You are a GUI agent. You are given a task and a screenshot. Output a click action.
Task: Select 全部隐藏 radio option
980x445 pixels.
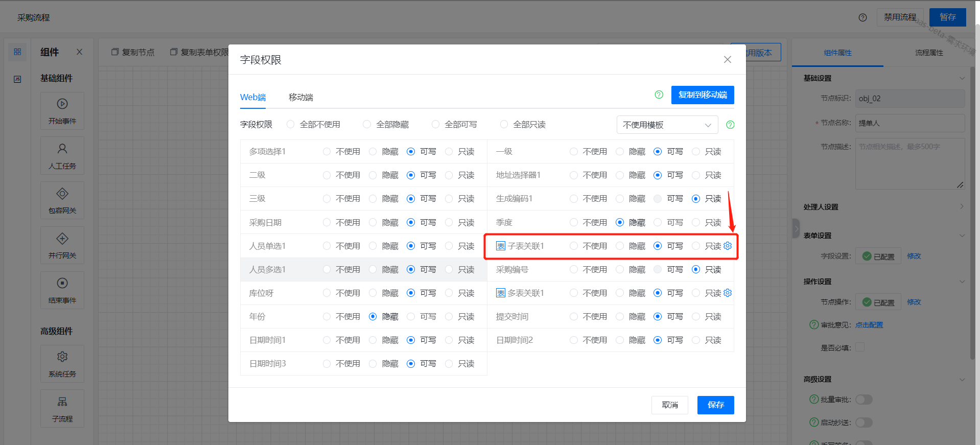point(367,125)
